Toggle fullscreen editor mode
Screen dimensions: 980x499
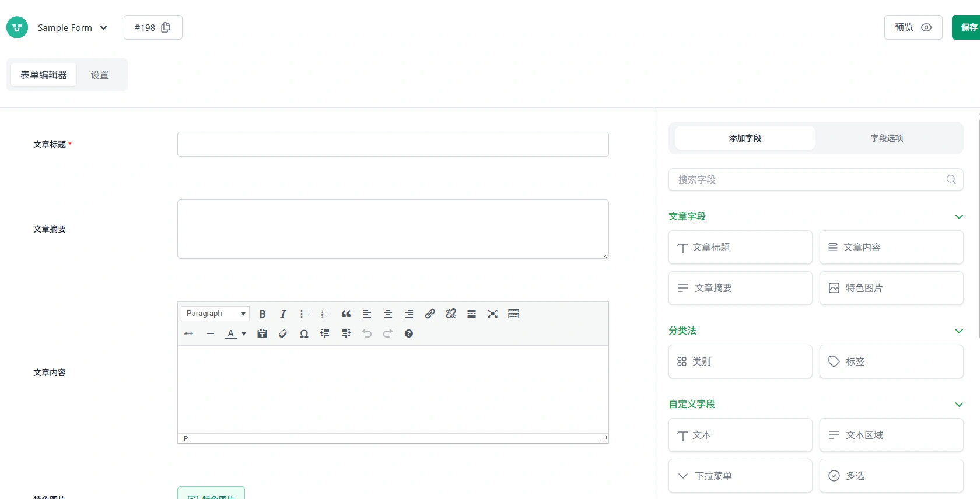coord(492,314)
